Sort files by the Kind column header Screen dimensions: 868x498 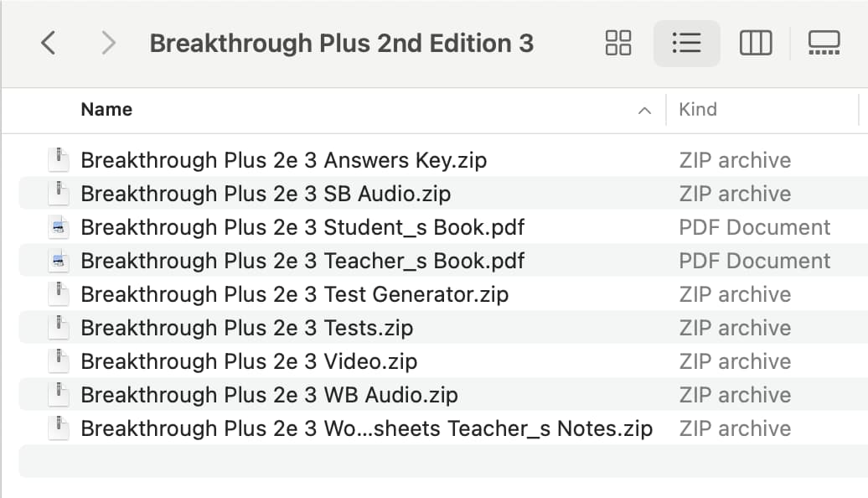698,110
